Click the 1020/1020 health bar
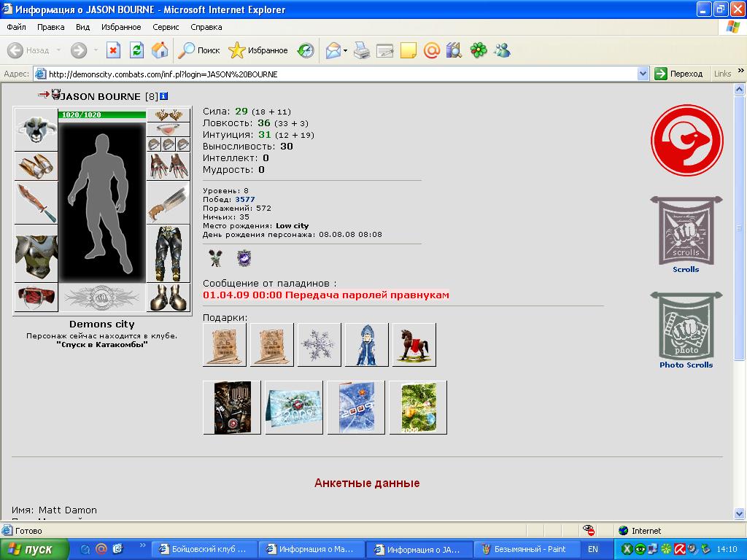Image resolution: width=747 pixels, height=560 pixels. (102, 114)
